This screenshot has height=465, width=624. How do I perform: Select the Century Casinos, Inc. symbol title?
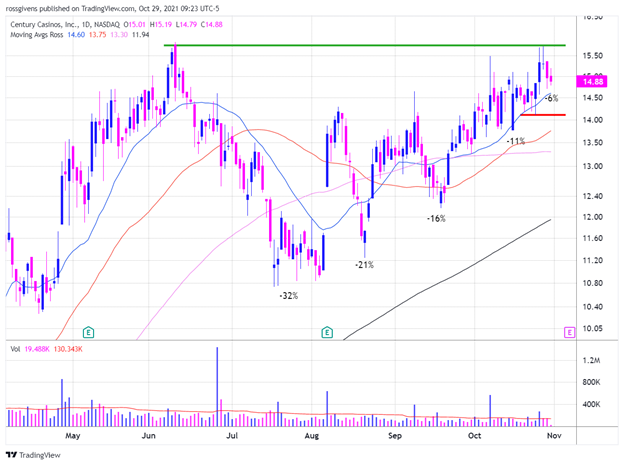[x=45, y=25]
